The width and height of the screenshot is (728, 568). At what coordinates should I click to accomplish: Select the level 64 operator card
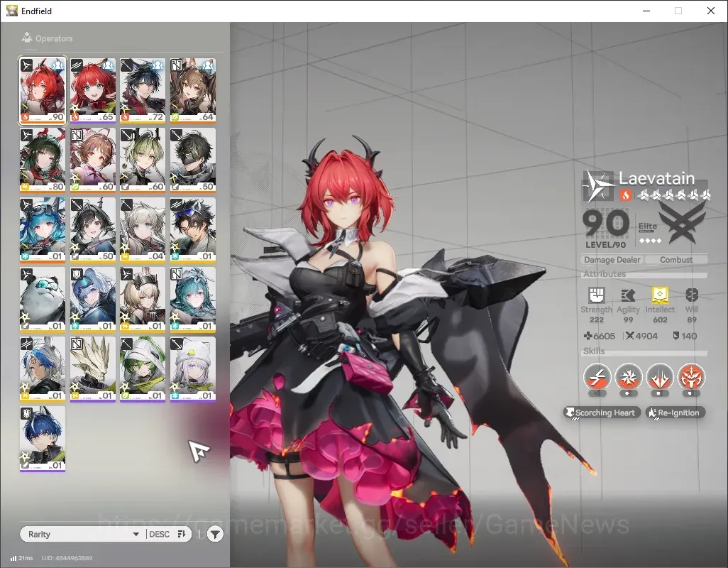[193, 91]
